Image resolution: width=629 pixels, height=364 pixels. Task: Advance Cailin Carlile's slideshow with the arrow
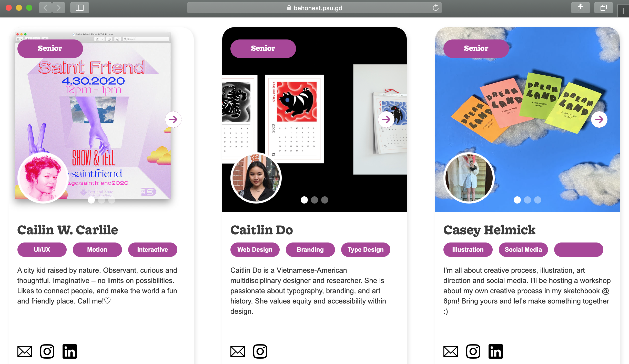(173, 119)
